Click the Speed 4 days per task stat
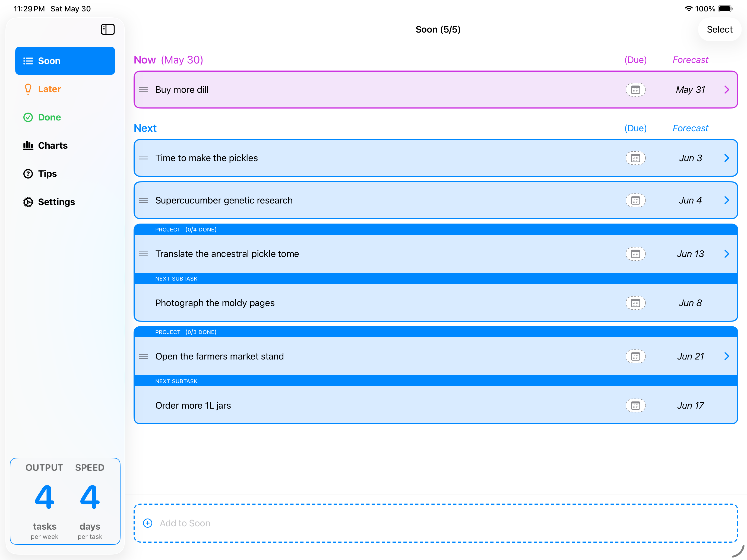The width and height of the screenshot is (747, 560). (x=90, y=501)
